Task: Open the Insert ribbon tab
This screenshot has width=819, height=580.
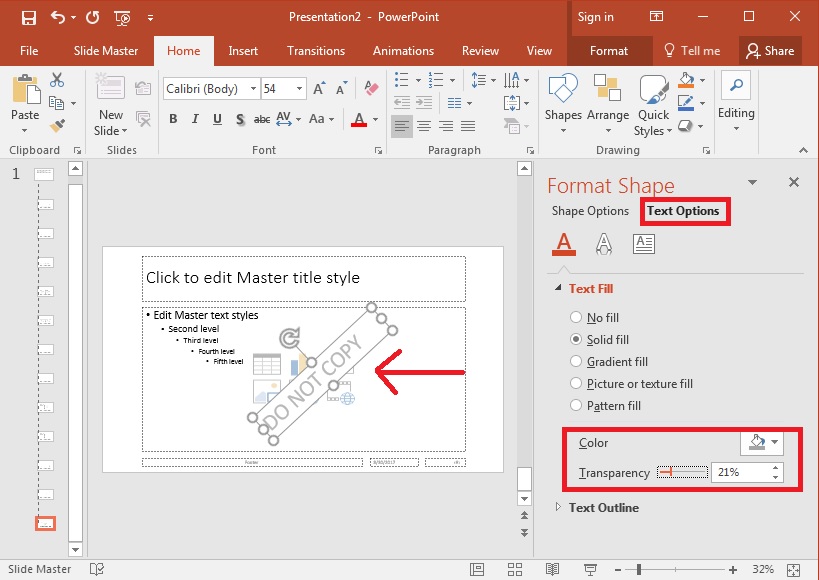Action: (242, 51)
